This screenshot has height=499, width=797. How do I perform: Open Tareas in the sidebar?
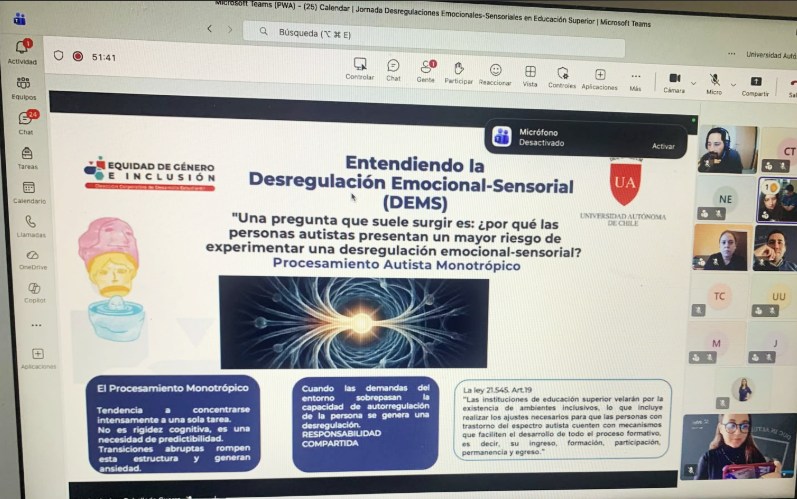(x=27, y=158)
